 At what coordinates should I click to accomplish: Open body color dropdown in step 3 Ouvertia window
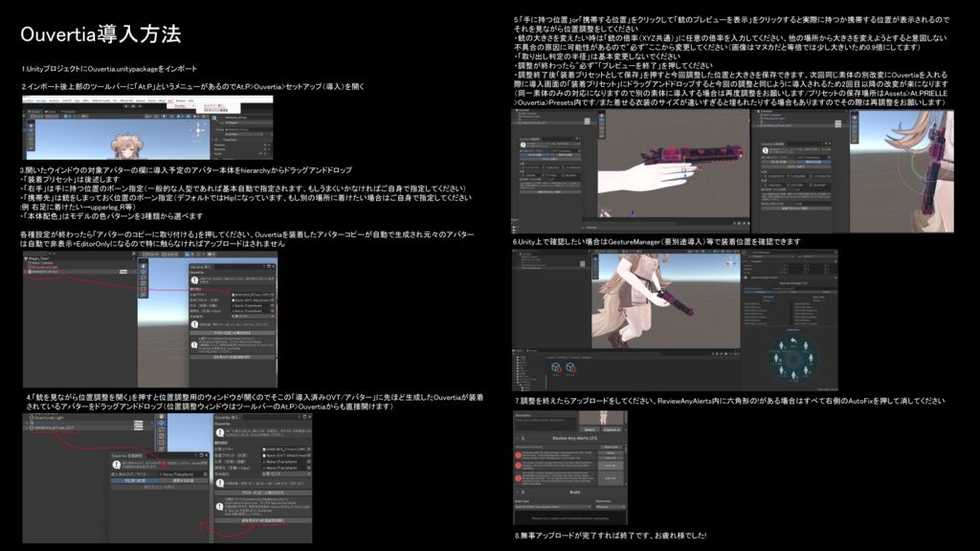coord(253,316)
